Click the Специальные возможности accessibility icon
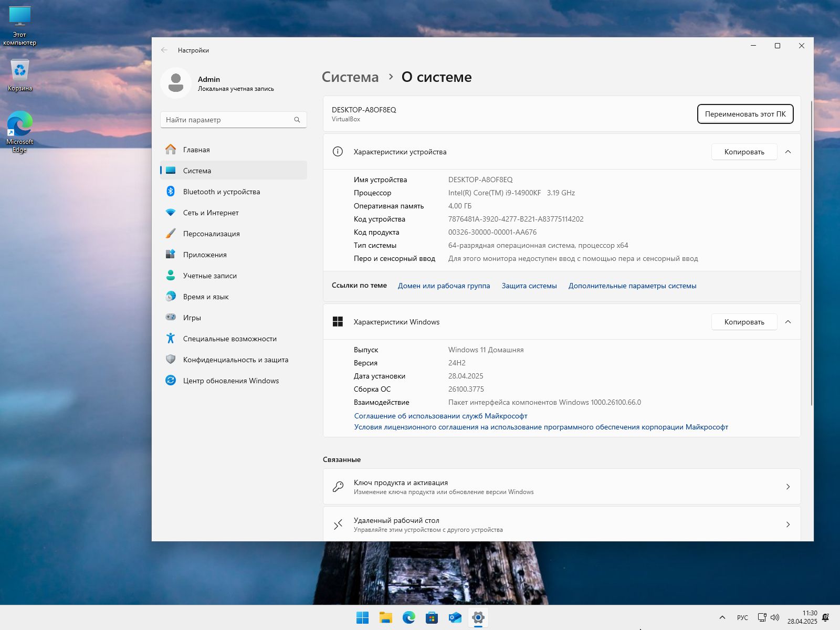The height and width of the screenshot is (630, 840). [171, 339]
